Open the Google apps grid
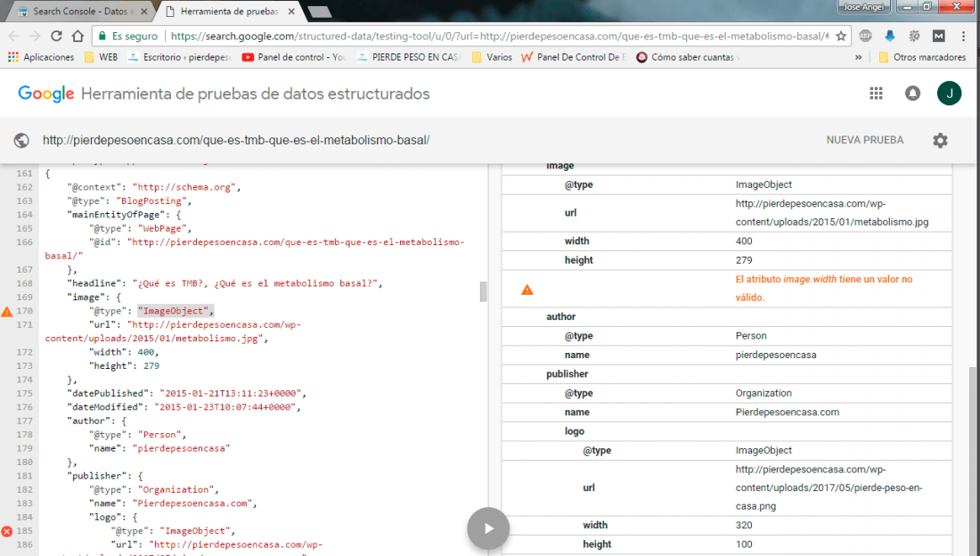This screenshot has height=556, width=980. [877, 94]
